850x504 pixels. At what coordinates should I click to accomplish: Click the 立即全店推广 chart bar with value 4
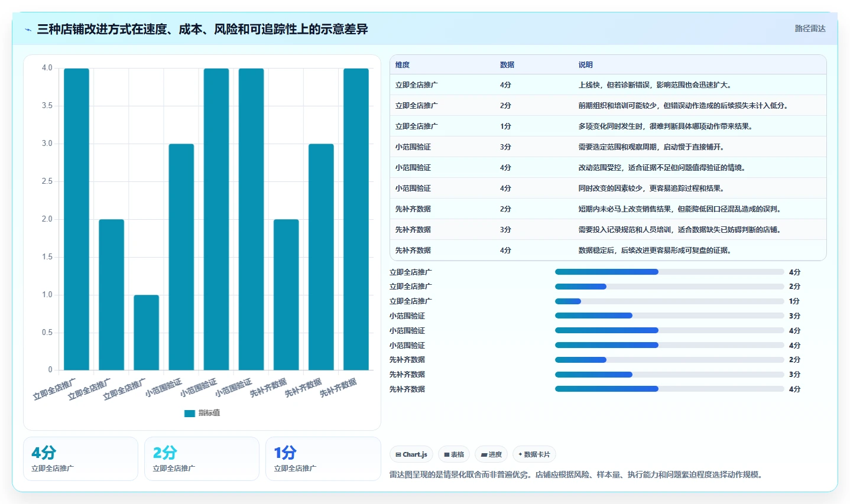coord(76,219)
